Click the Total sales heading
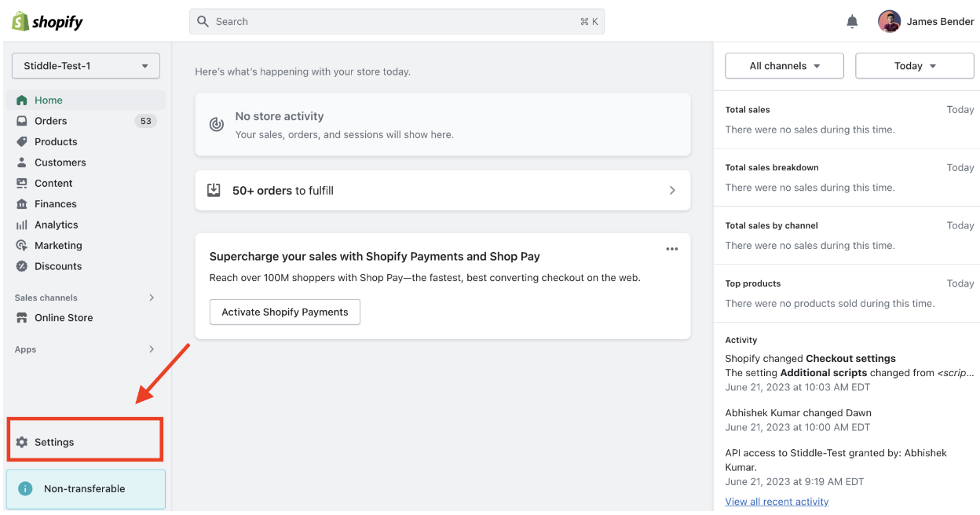The height and width of the screenshot is (515, 980). [x=748, y=110]
